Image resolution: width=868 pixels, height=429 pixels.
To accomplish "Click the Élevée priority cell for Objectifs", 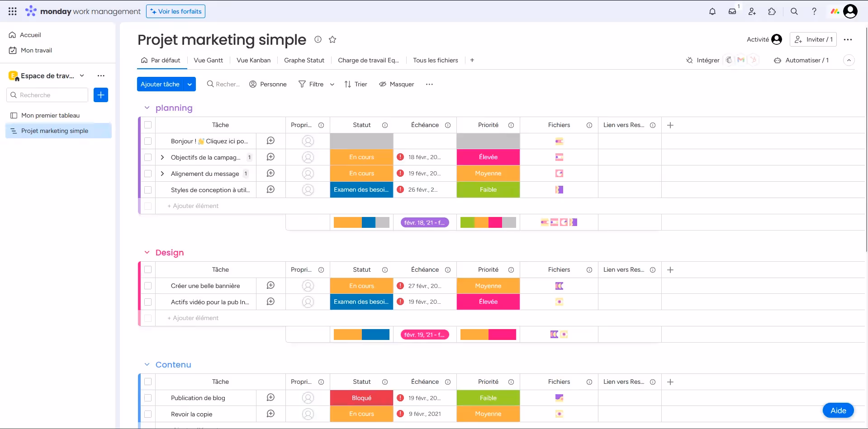I will point(488,157).
